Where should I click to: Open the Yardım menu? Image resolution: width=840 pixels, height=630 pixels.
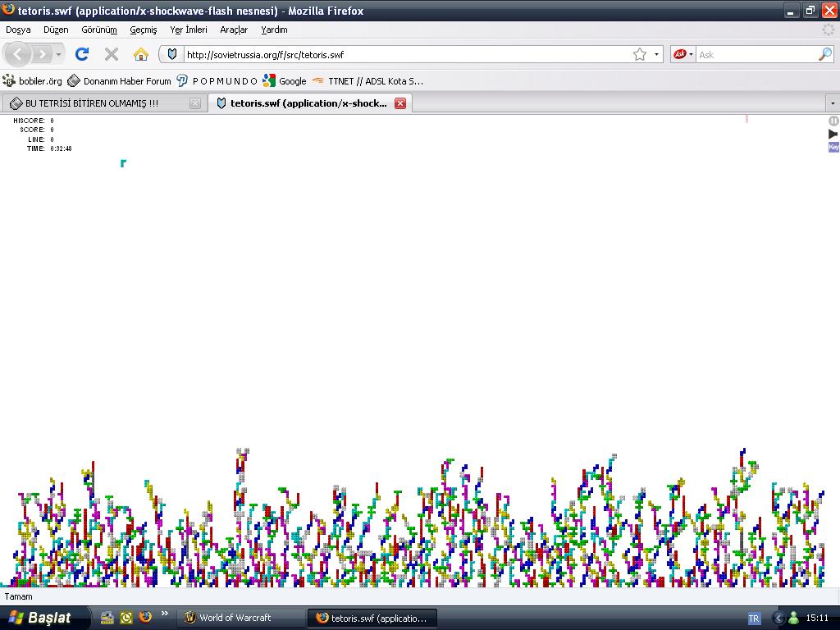pos(274,30)
